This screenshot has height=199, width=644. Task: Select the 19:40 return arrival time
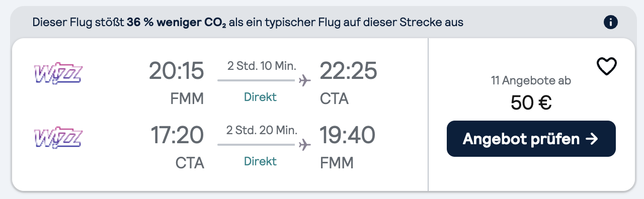point(348,135)
